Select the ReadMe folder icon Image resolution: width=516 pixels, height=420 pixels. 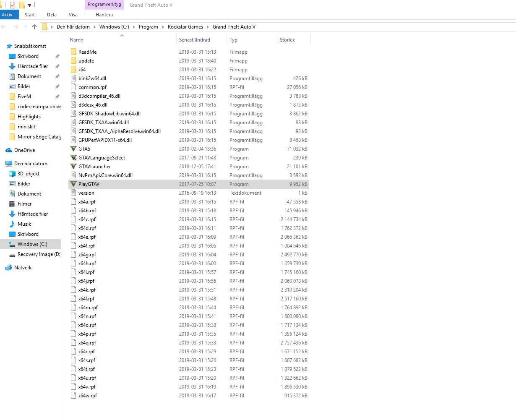pos(74,52)
